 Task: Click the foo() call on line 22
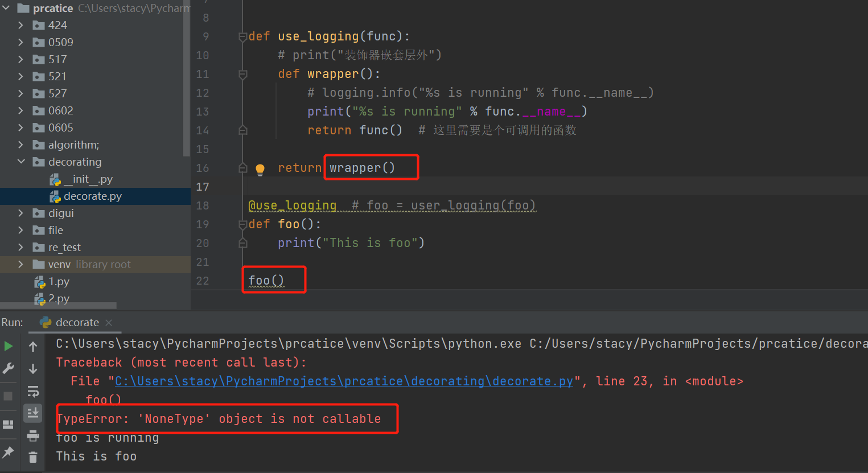[266, 280]
